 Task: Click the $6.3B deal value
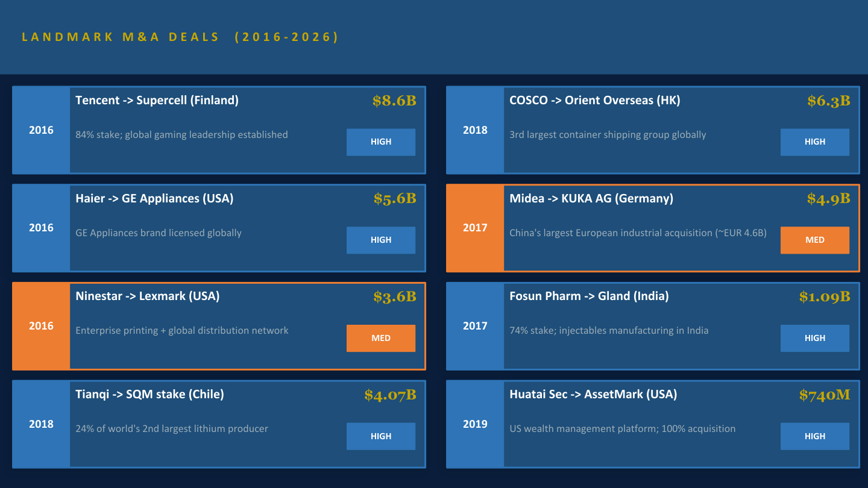click(829, 101)
